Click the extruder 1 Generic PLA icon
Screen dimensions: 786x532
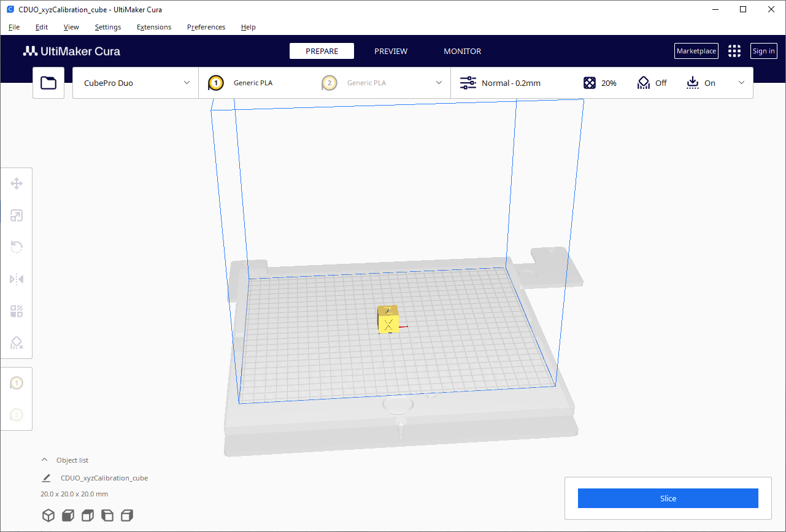click(215, 83)
